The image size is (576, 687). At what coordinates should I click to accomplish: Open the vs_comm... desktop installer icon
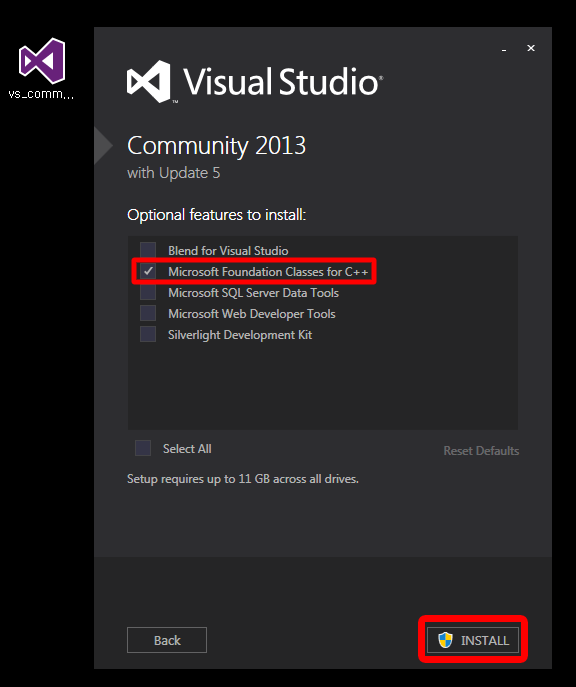(42, 68)
